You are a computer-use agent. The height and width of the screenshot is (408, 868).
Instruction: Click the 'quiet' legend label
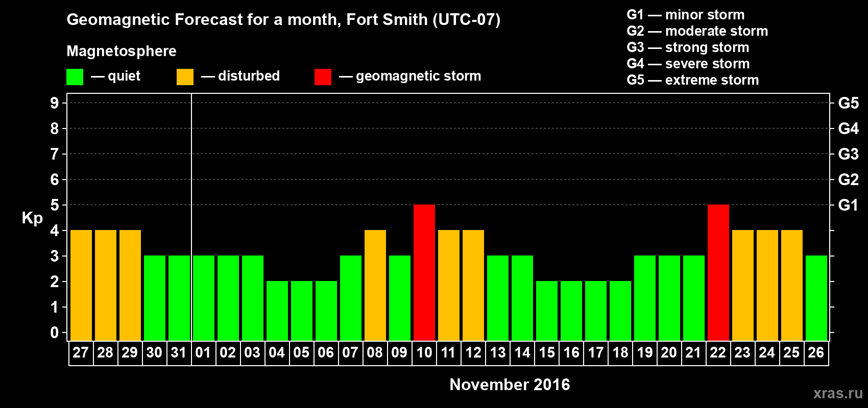[x=124, y=76]
